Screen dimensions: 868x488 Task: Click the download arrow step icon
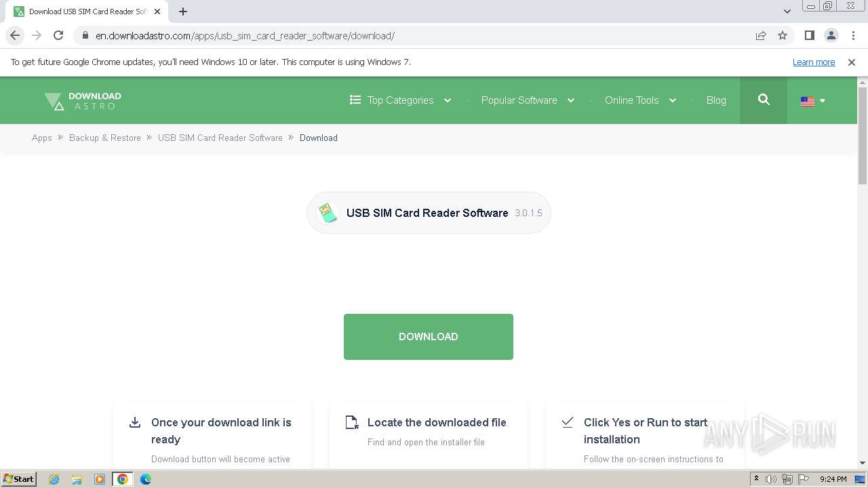click(x=135, y=422)
